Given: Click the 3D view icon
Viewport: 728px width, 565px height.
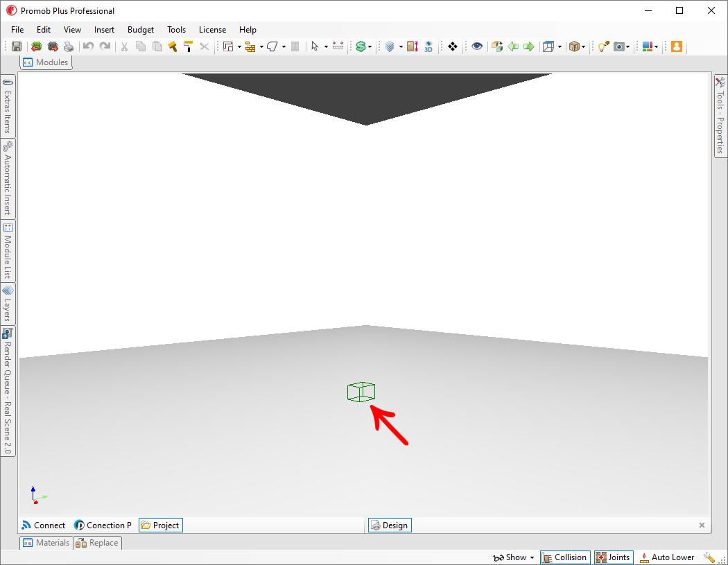Looking at the screenshot, I should point(428,46).
